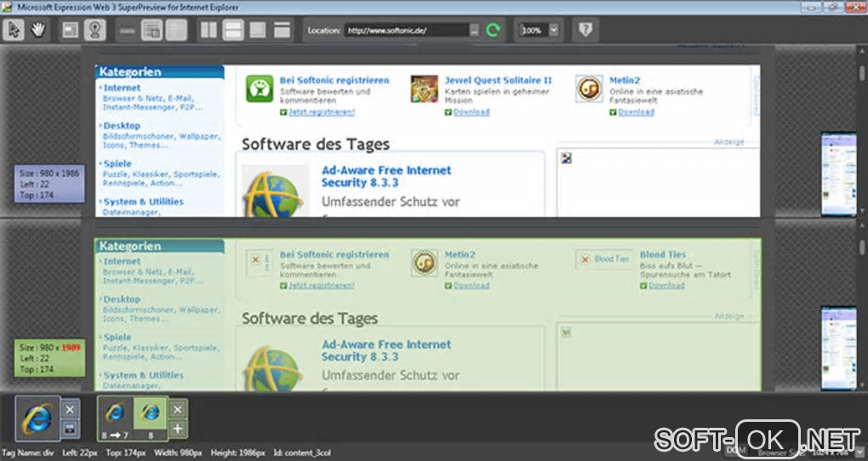Click Metin2 icon in bottom pane
This screenshot has height=461, width=868.
pos(425,262)
